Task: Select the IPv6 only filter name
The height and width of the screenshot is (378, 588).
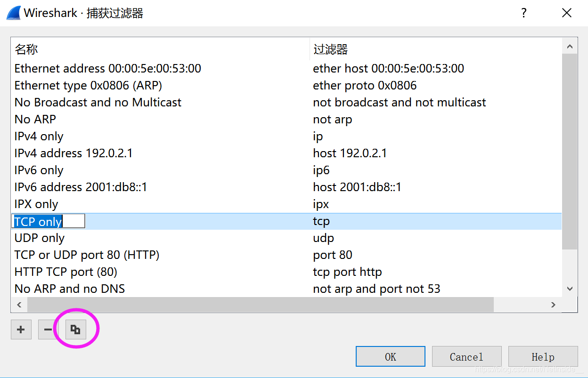Action: (39, 170)
